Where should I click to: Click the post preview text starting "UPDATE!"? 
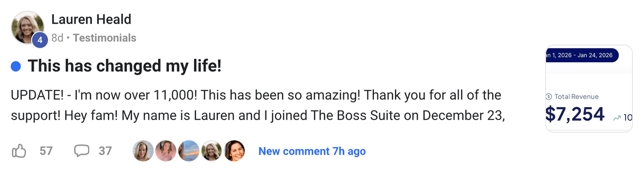click(x=258, y=105)
